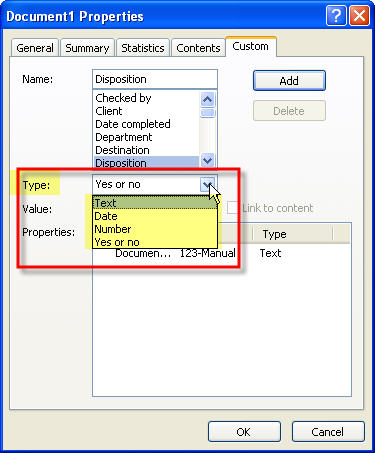Toggle the Type dropdown arrow
This screenshot has width=375, height=453.
(207, 184)
